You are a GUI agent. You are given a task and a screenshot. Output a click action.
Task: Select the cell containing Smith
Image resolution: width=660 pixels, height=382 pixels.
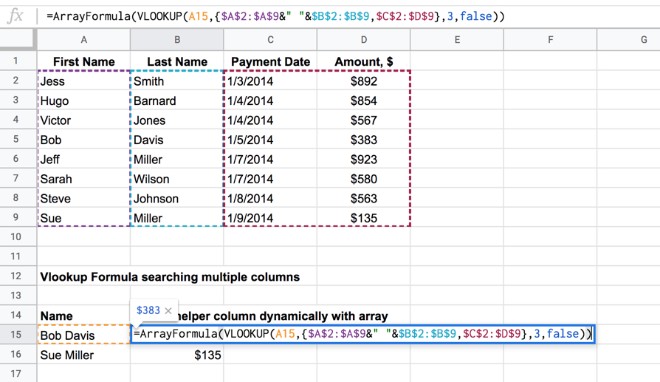177,81
